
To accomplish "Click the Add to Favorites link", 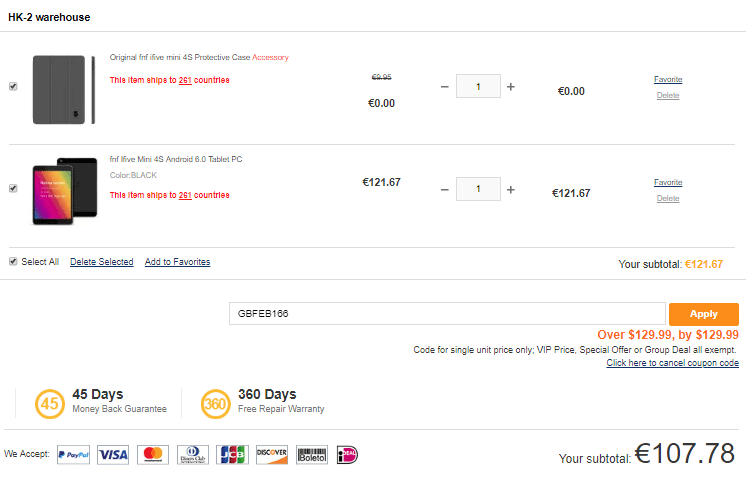I will [177, 262].
